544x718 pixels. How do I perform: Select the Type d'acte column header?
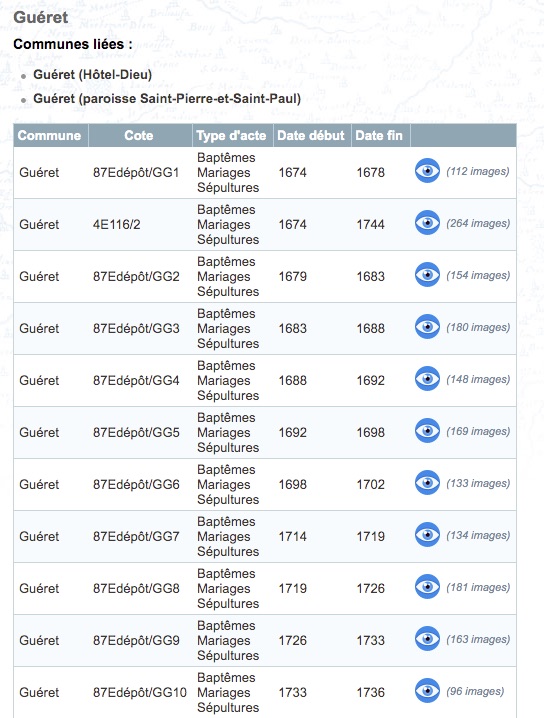tap(233, 136)
